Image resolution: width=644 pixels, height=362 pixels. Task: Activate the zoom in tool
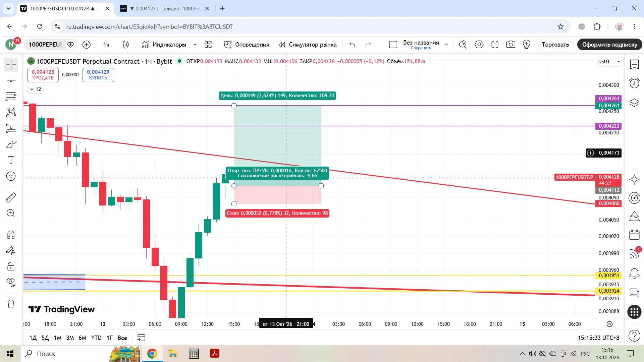(x=11, y=213)
